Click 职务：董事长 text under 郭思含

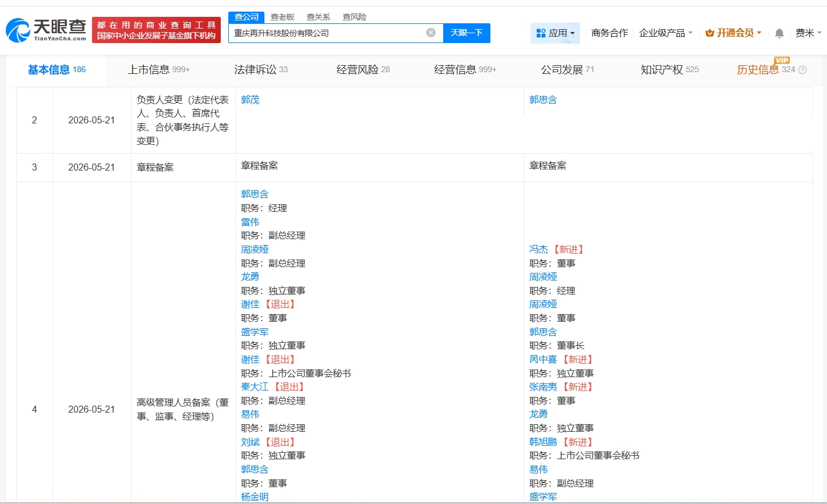[x=557, y=346]
